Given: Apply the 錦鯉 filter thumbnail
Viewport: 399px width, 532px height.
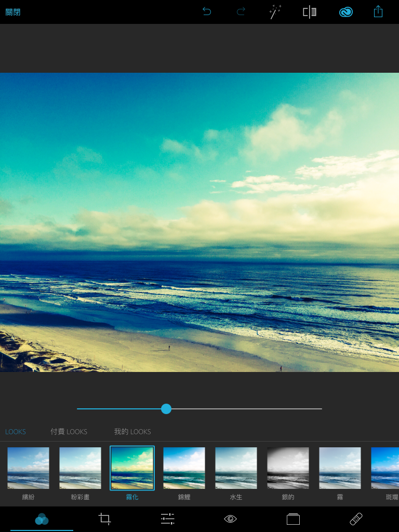Looking at the screenshot, I should 184,468.
